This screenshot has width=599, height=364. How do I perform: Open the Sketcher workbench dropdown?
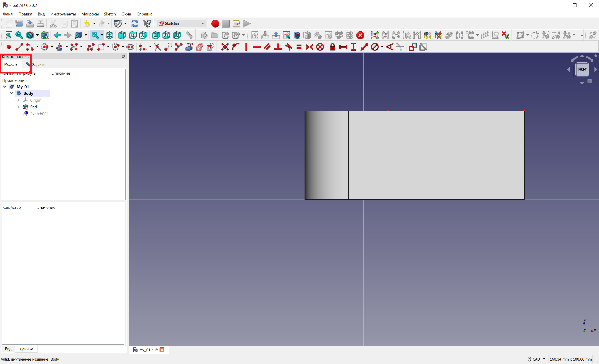tap(181, 24)
